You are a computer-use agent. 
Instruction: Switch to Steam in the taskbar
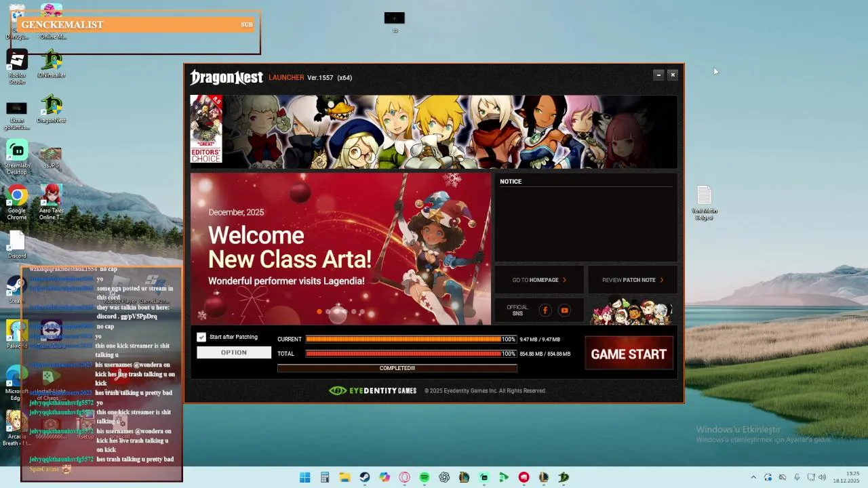tap(365, 477)
